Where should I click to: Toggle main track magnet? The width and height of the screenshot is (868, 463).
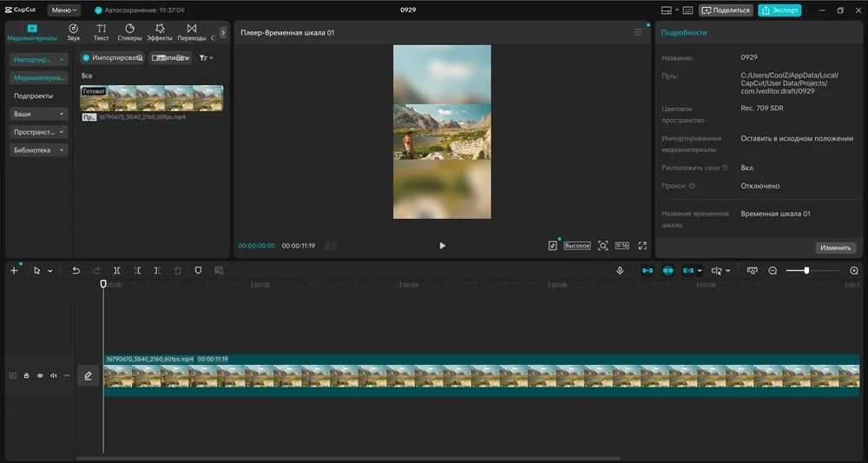pyautogui.click(x=648, y=270)
